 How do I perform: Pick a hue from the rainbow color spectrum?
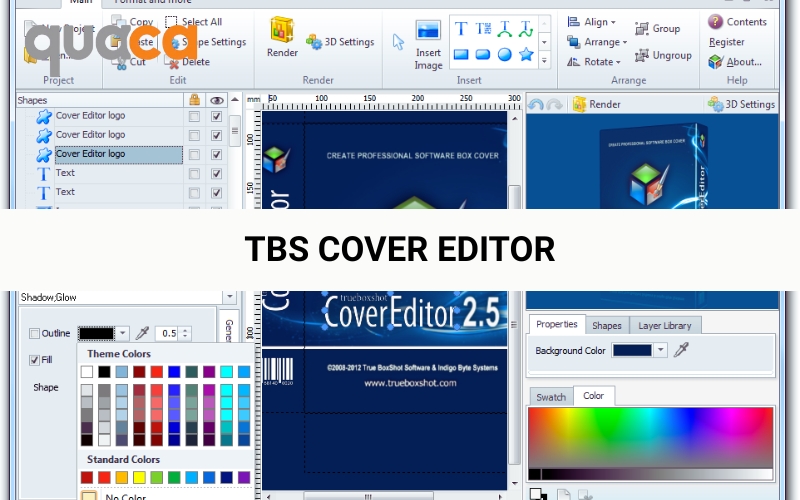(651, 437)
